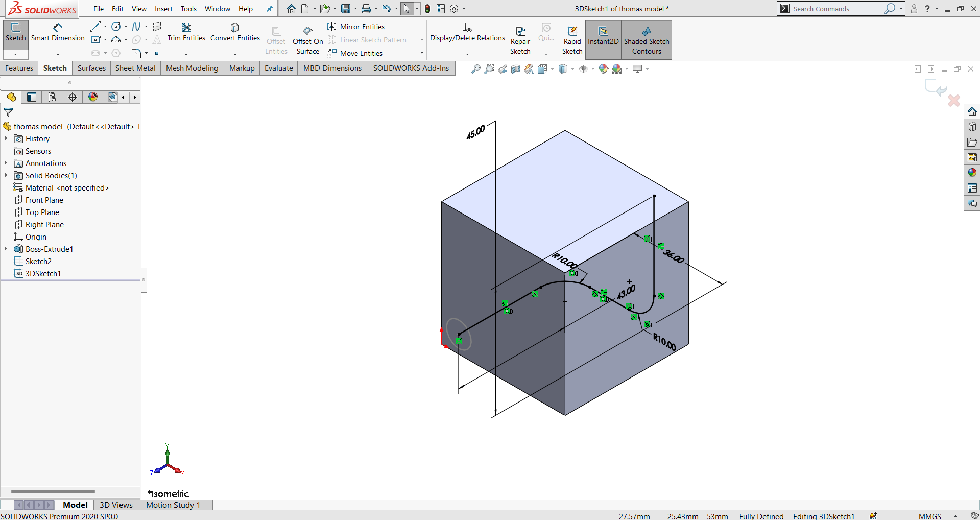Choose the Arc sketch tool

click(x=116, y=40)
